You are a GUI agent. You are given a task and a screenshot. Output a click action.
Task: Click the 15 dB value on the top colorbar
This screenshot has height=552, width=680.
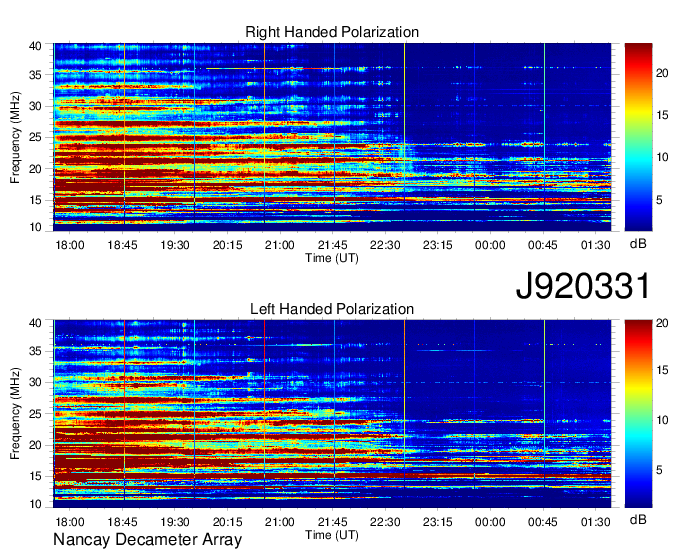(662, 115)
